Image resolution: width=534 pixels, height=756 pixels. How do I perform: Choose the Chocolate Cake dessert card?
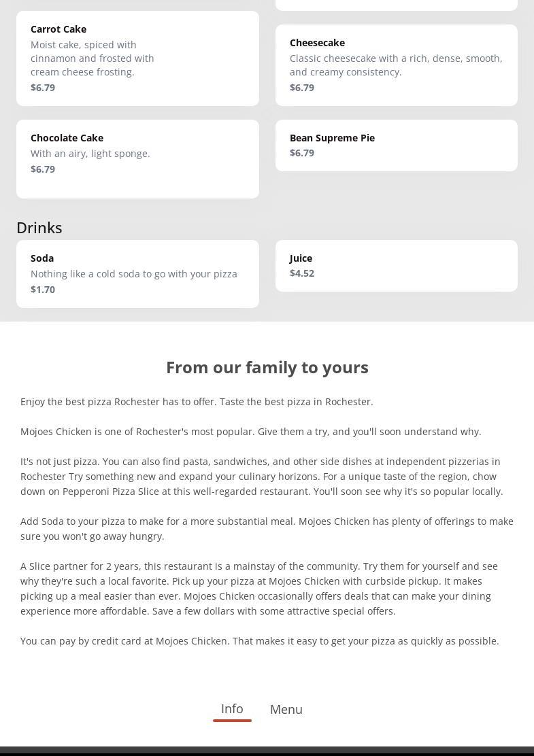click(137, 159)
